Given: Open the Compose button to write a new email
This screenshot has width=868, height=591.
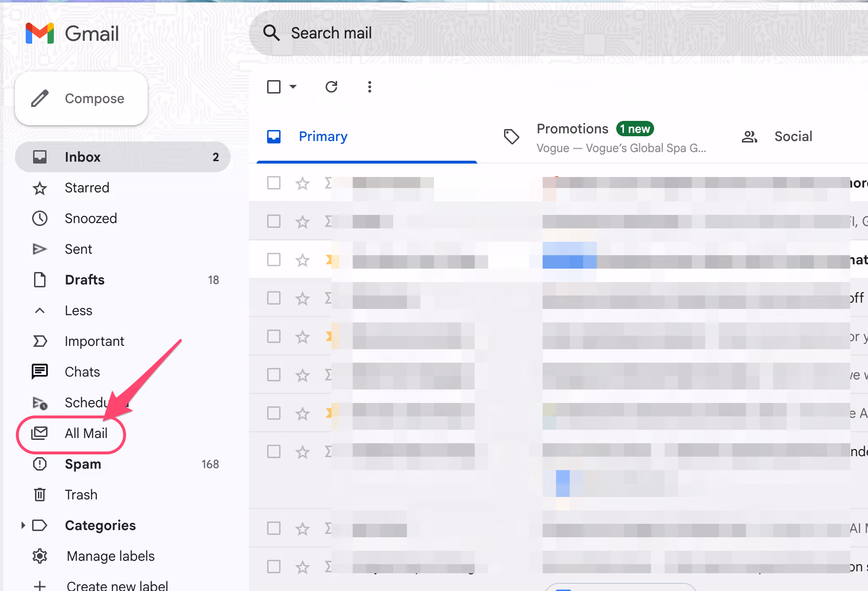Looking at the screenshot, I should pyautogui.click(x=82, y=98).
